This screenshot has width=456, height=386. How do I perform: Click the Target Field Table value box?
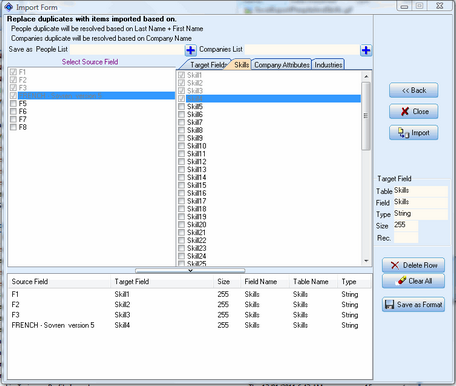pyautogui.click(x=421, y=191)
